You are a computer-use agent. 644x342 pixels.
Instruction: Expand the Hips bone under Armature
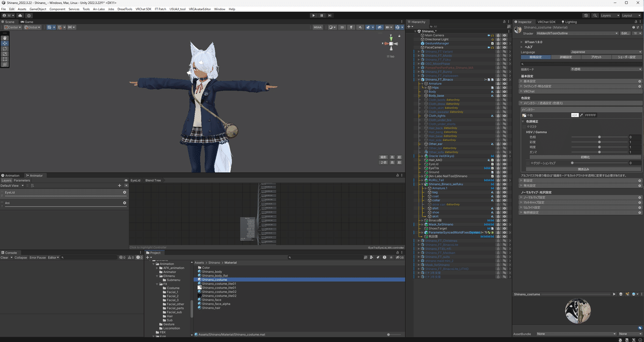[x=426, y=87]
